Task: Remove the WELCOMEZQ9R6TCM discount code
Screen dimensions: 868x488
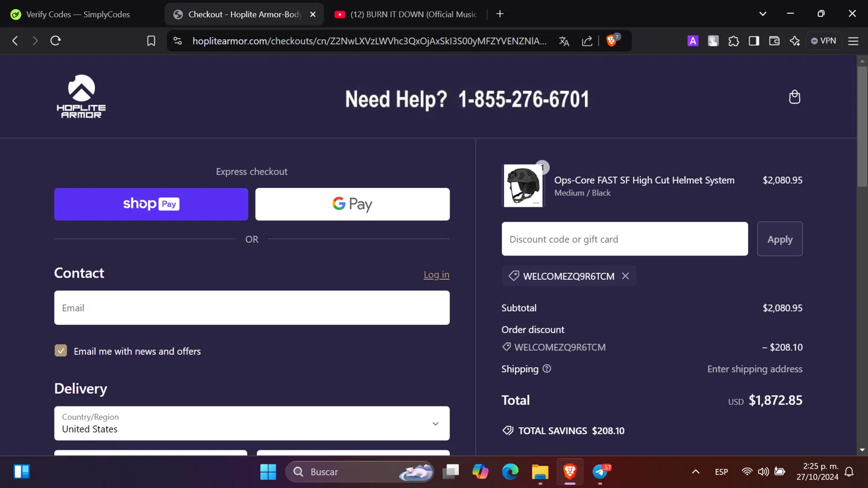Action: click(626, 276)
